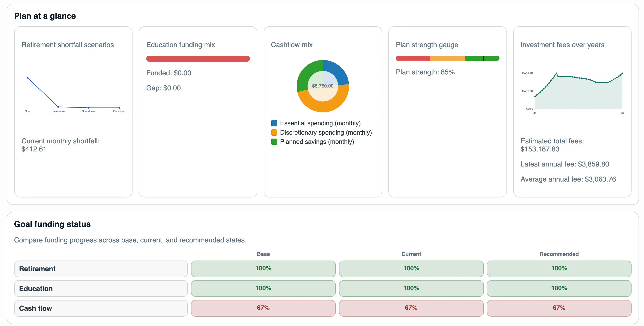Click the Goal funding status heading

52,224
